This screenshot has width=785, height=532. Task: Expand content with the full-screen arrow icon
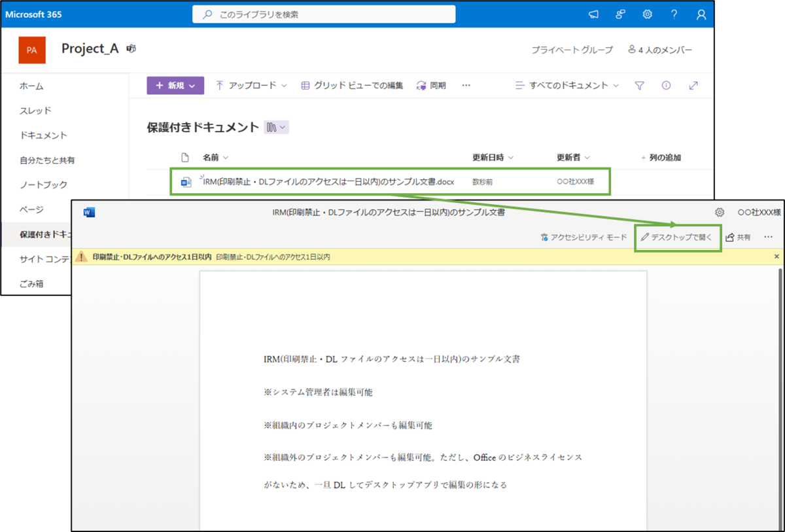pos(693,85)
